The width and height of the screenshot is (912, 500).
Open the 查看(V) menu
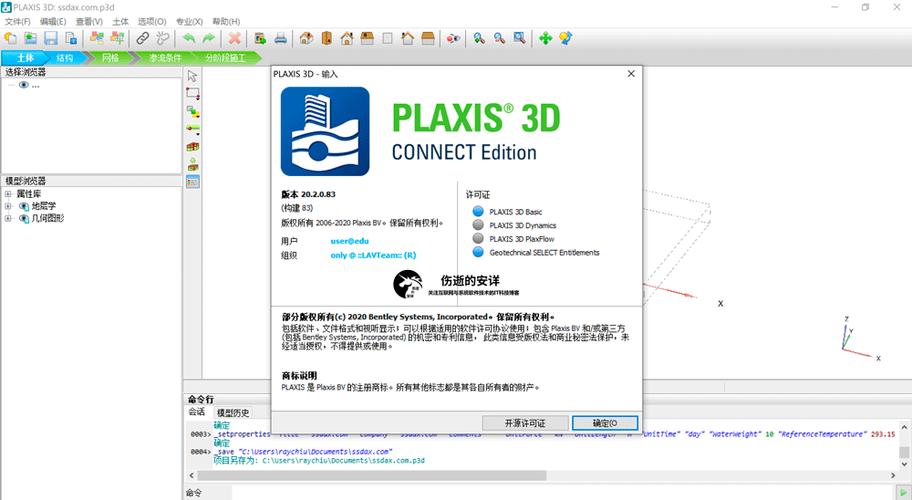click(89, 22)
